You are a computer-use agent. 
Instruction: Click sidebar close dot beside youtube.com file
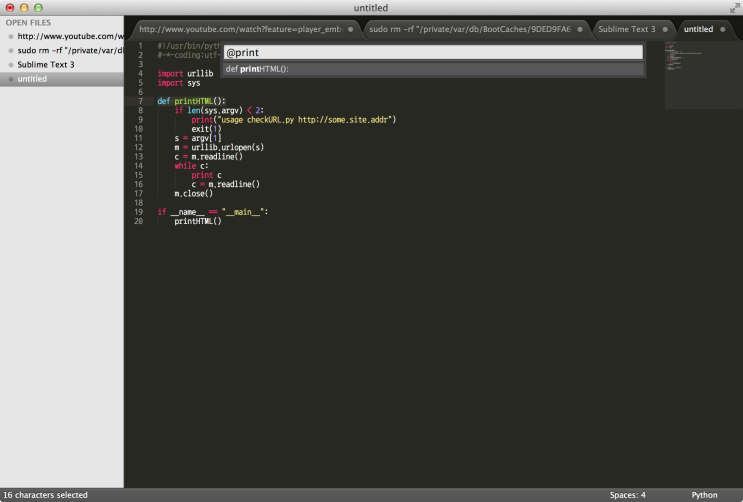[x=11, y=37]
